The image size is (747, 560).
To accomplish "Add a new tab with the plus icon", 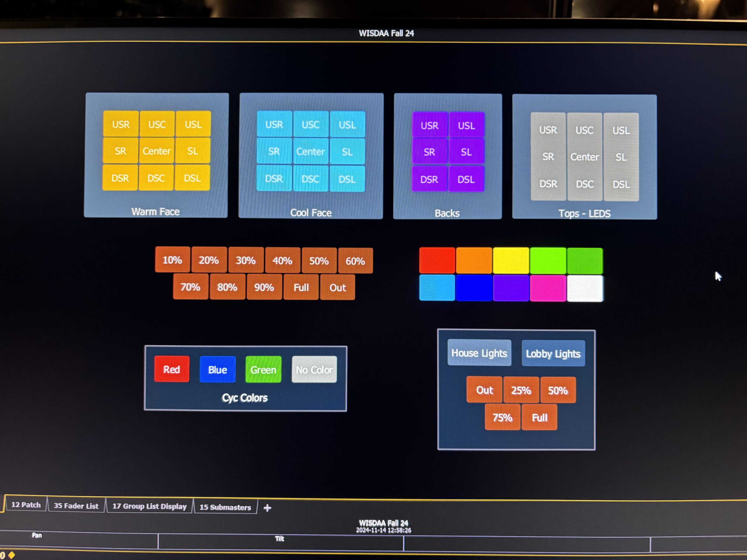I will 268,508.
